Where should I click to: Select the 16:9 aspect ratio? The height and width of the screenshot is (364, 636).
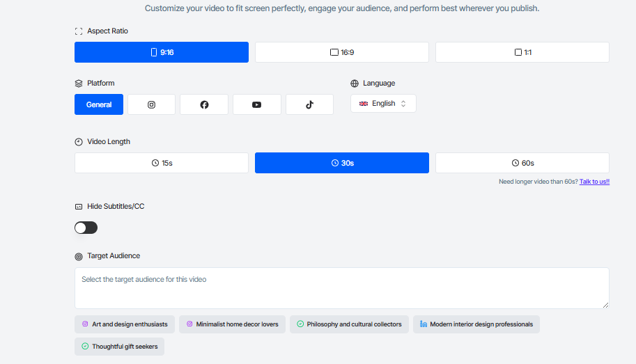pos(341,52)
